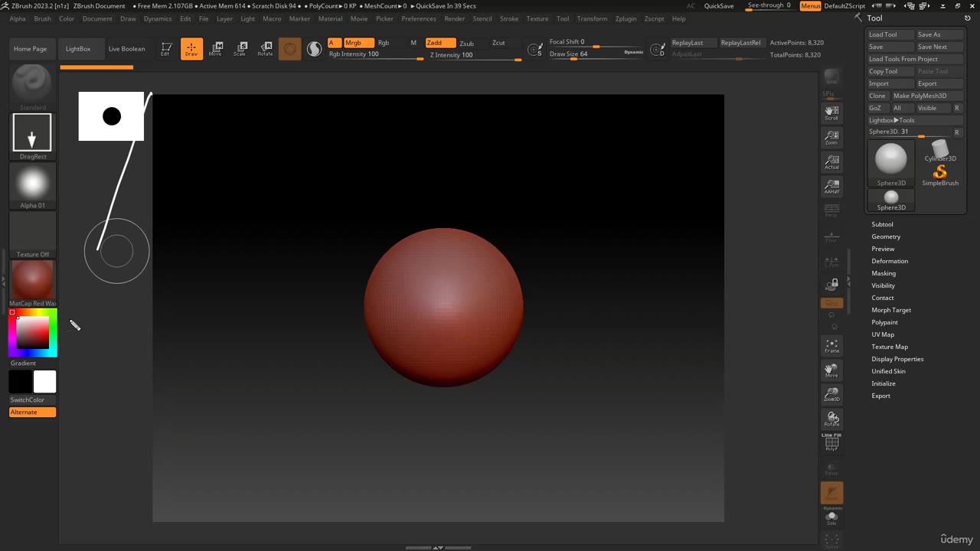Click the main color picker square
980x551 pixels.
point(33,333)
